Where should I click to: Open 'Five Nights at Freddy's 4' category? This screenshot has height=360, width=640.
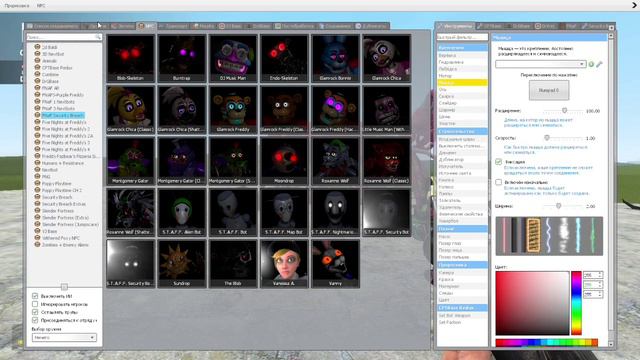(x=66, y=149)
